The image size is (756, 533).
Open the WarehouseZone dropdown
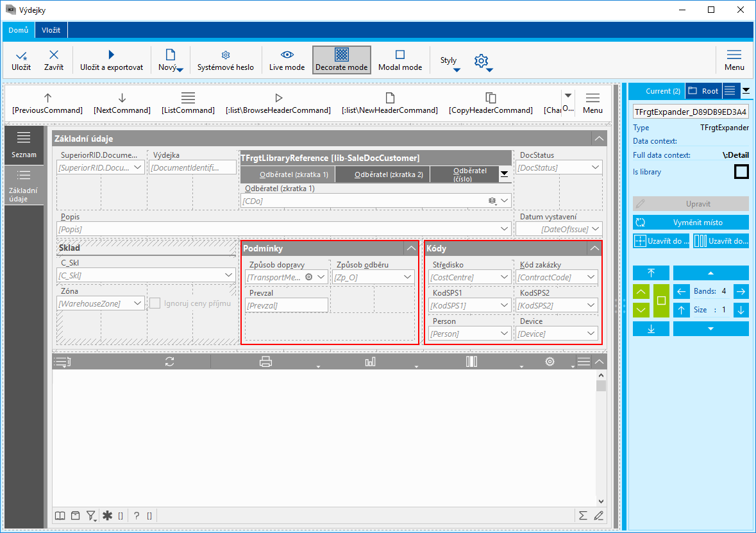tap(137, 303)
